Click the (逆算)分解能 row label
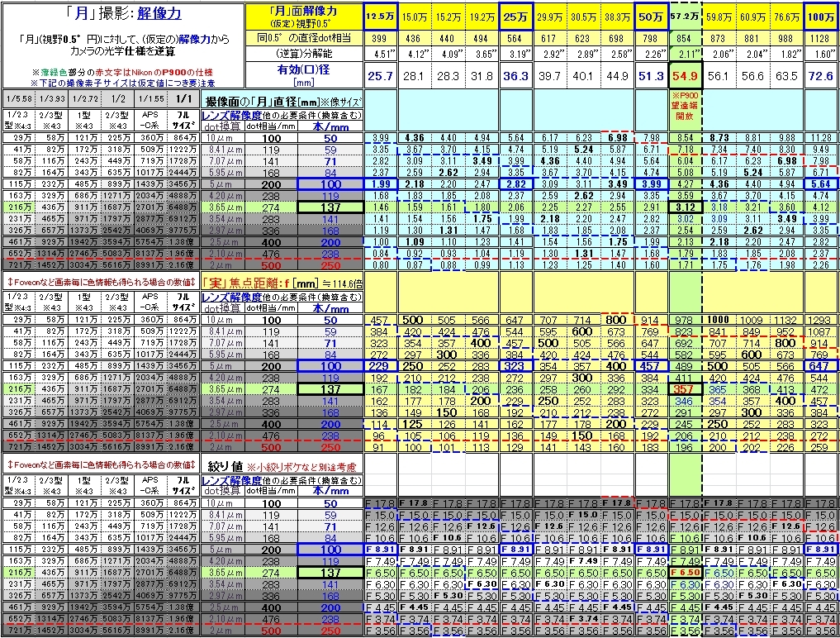Screen dimensions: 840x638 coord(303,53)
